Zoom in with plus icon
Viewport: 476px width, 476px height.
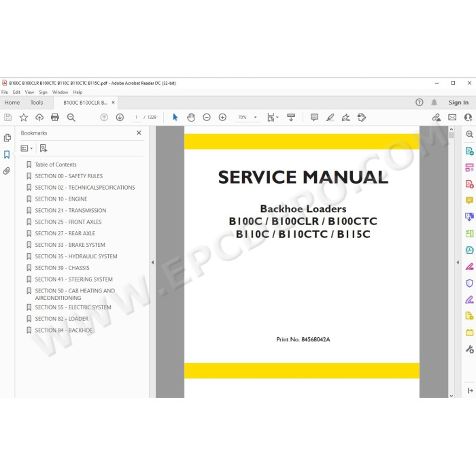click(222, 117)
